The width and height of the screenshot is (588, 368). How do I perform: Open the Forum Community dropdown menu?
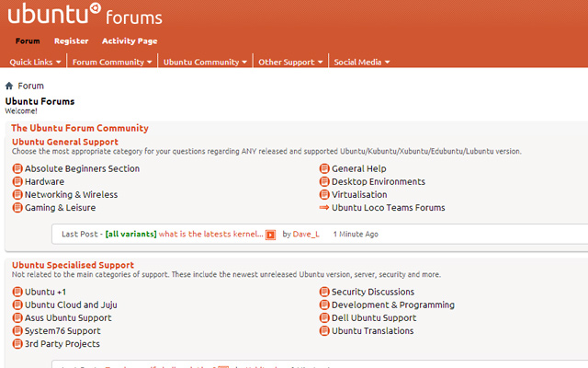[113, 63]
